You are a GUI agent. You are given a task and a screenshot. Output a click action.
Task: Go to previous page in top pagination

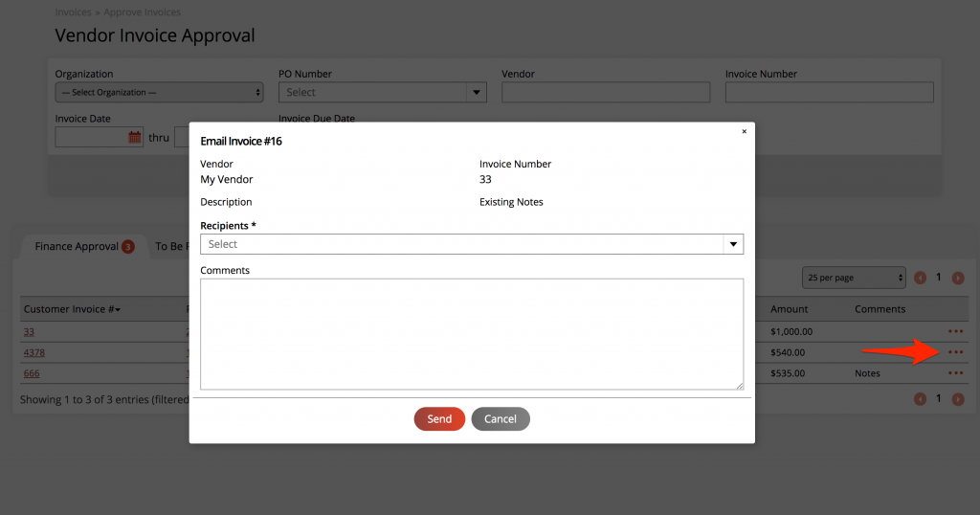(x=920, y=278)
